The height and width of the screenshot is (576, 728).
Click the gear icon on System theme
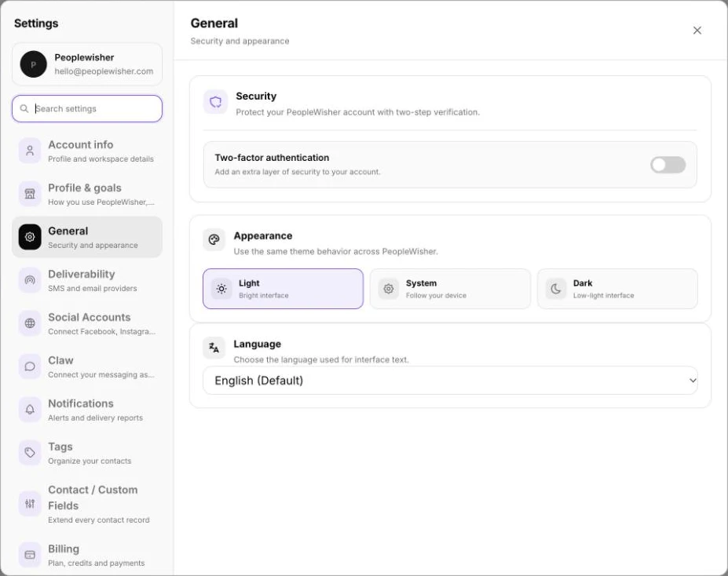pos(389,289)
